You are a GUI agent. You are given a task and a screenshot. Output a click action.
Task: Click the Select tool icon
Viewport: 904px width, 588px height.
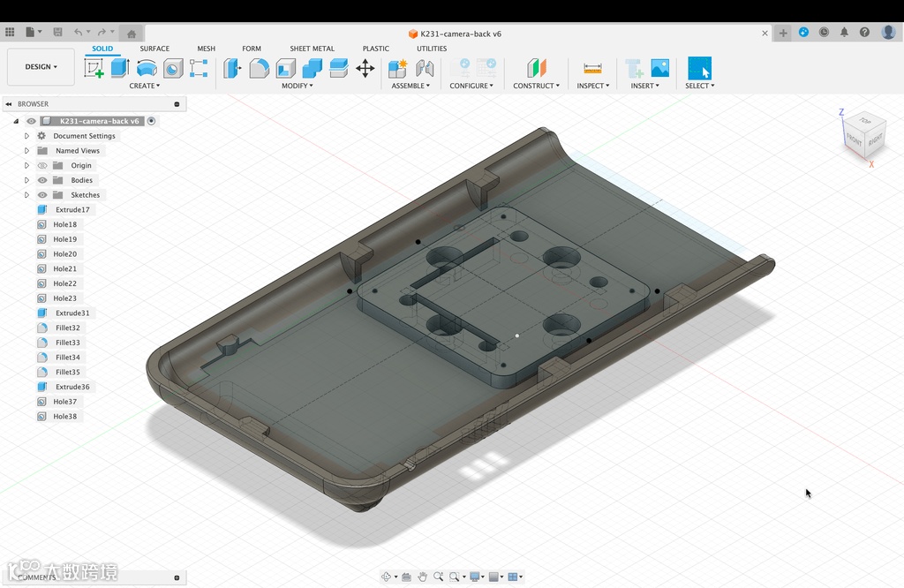pos(699,68)
